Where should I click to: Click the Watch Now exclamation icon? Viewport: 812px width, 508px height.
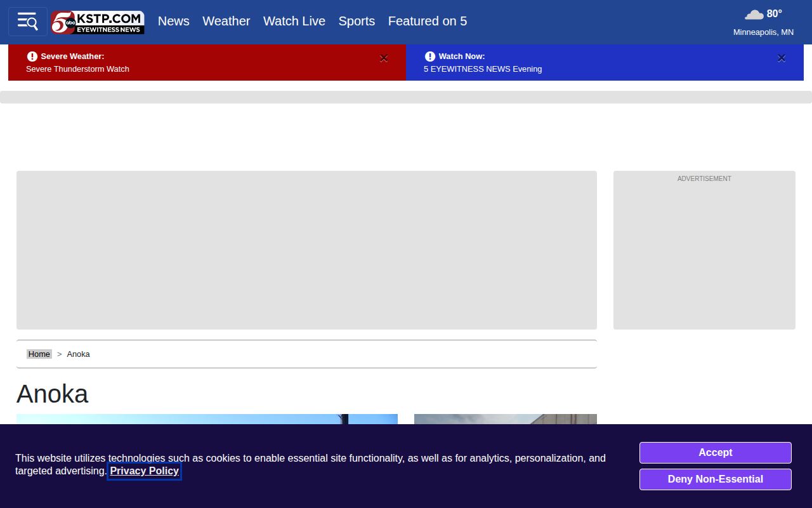[430, 57]
